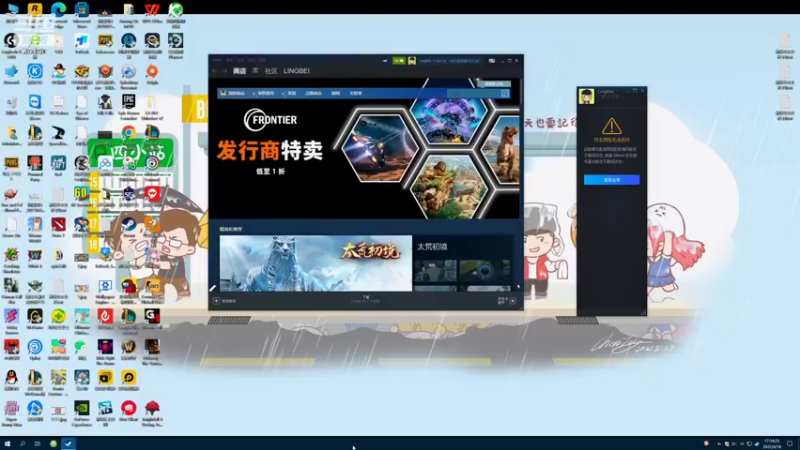Open the QQ penguin desktop icon
This screenshot has width=800, height=450.
pos(11,378)
